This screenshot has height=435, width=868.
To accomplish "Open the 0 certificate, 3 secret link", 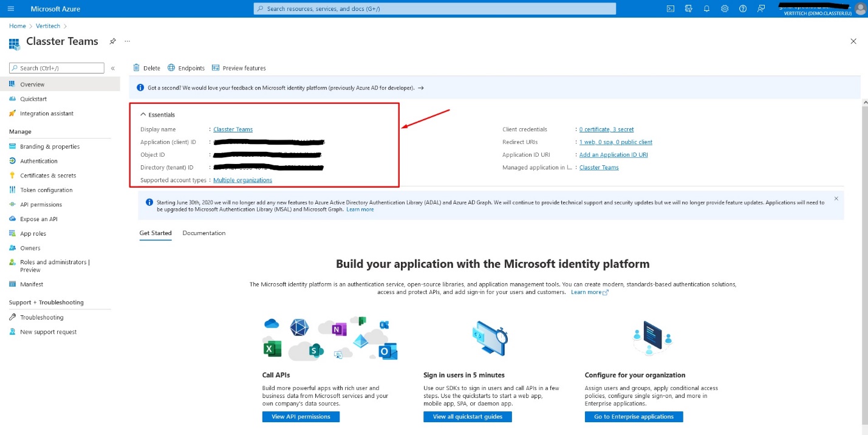I will [x=606, y=129].
